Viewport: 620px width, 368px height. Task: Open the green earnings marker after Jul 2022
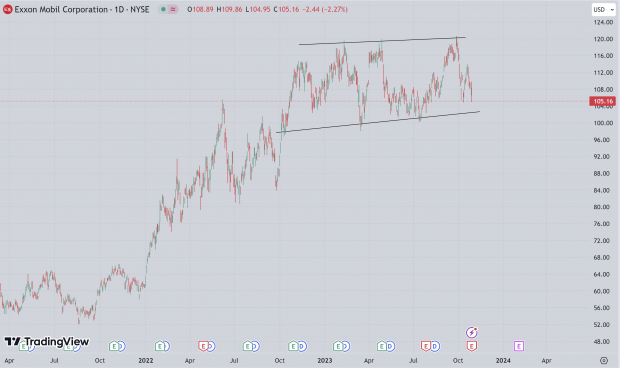pyautogui.click(x=248, y=347)
